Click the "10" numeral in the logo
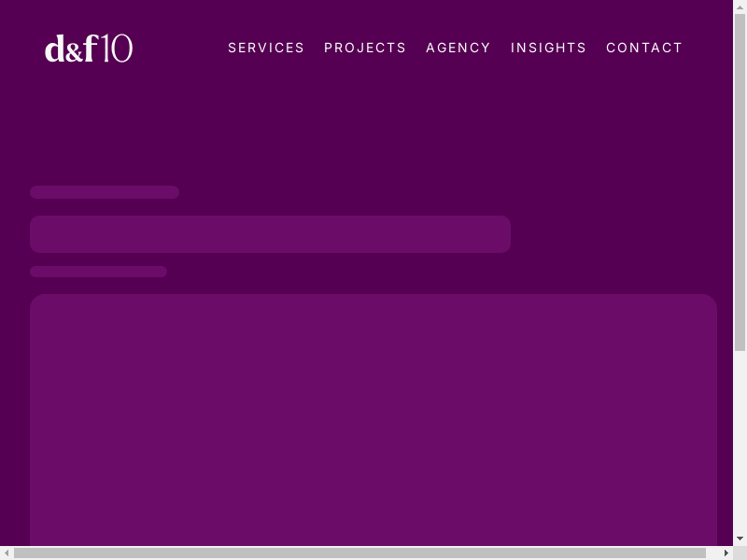 [x=117, y=49]
